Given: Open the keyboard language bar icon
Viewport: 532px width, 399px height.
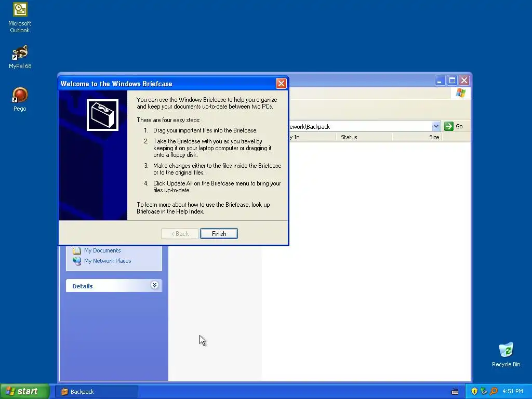Looking at the screenshot, I should pyautogui.click(x=455, y=392).
